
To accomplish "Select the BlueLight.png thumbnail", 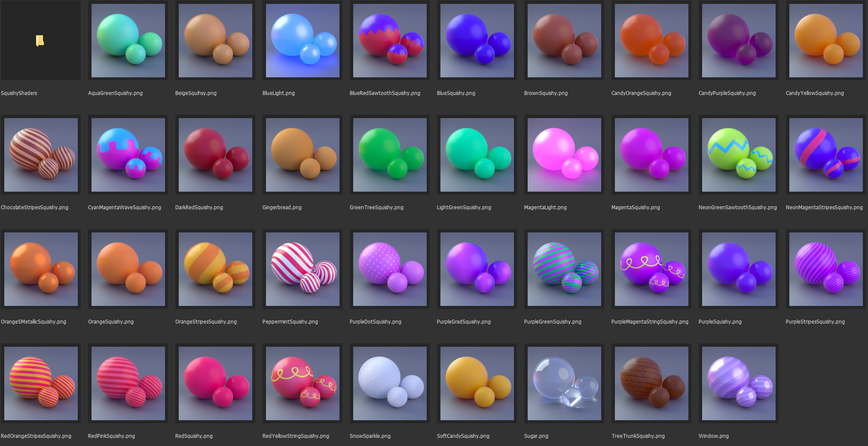I will pyautogui.click(x=303, y=41).
